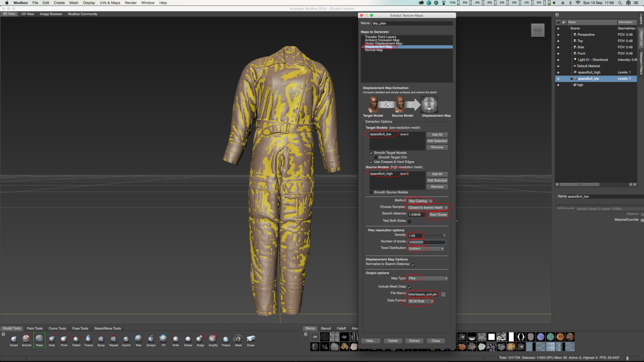Enable Smooth Source Models checkbox
Viewport: 644px width, 362px height.
pos(371,192)
